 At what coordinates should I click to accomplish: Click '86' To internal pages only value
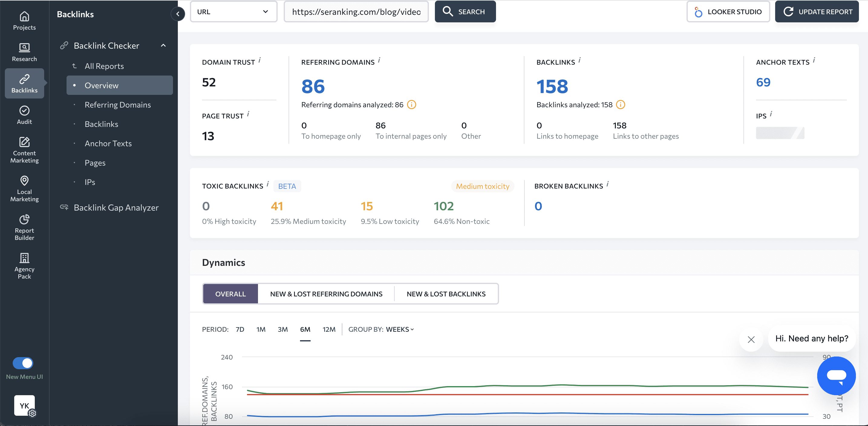point(380,125)
